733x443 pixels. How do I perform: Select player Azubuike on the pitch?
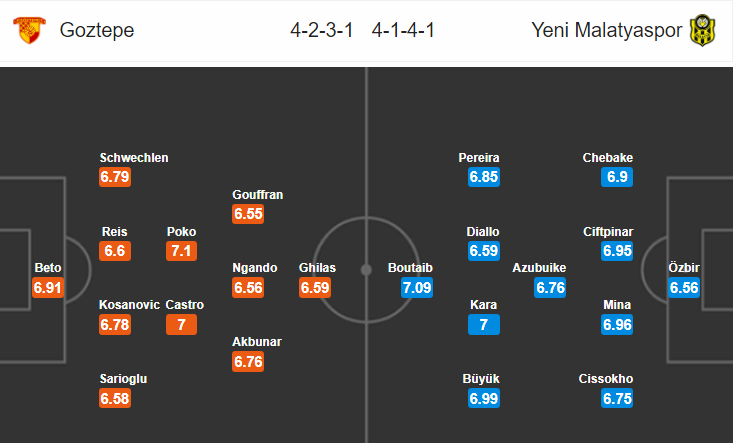(x=539, y=268)
